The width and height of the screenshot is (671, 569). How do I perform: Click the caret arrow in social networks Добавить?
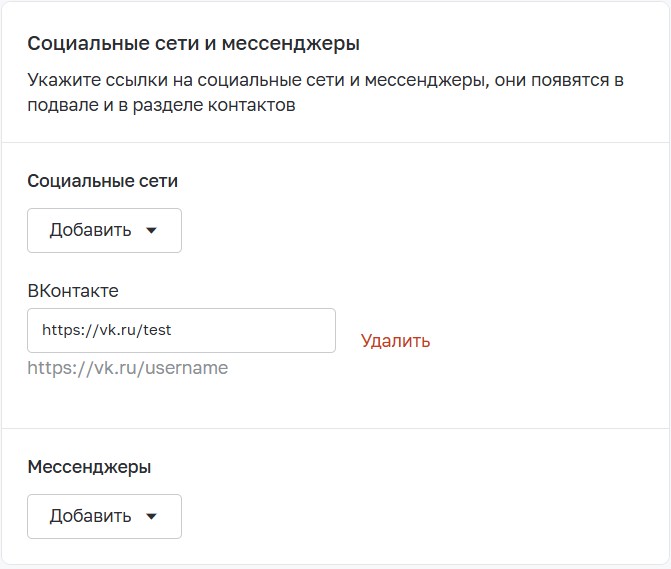click(152, 231)
